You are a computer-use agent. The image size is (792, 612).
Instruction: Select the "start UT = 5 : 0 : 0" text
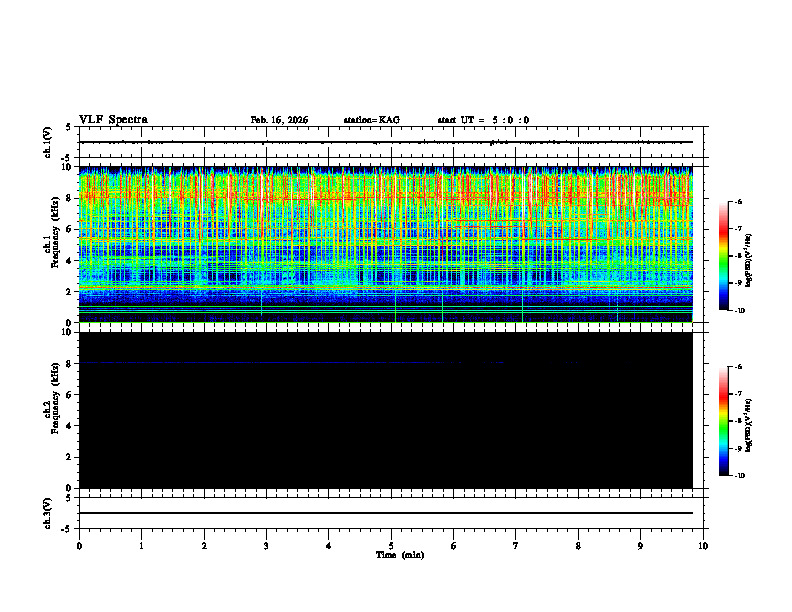(483, 120)
